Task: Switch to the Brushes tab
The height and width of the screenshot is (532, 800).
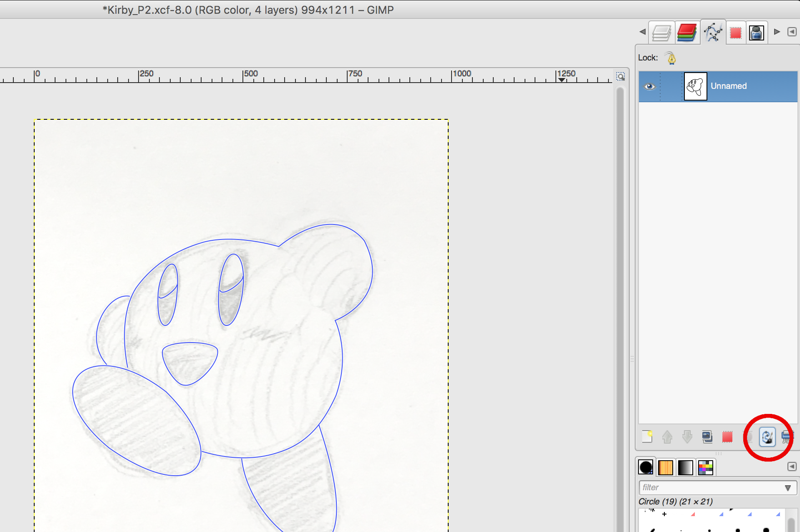Action: (646, 467)
